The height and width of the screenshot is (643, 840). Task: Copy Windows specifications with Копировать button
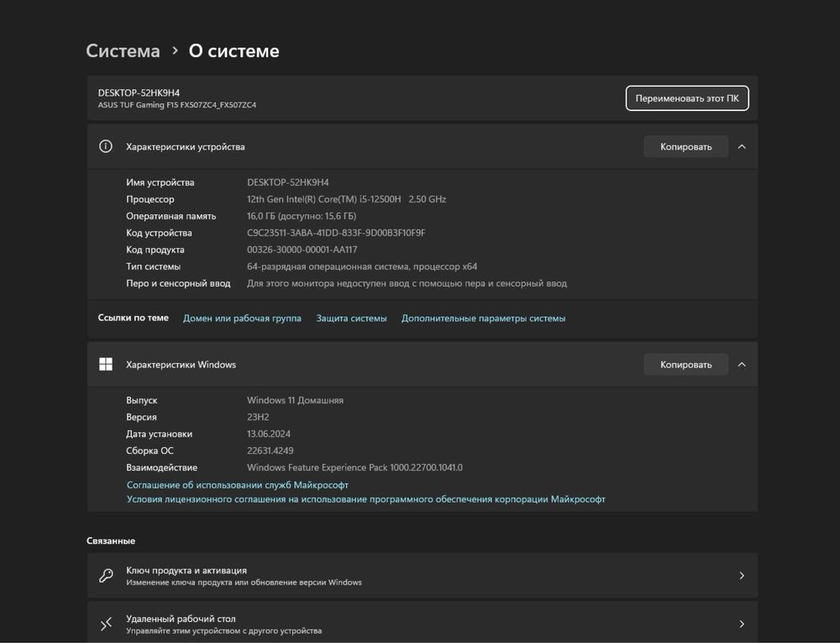point(685,365)
